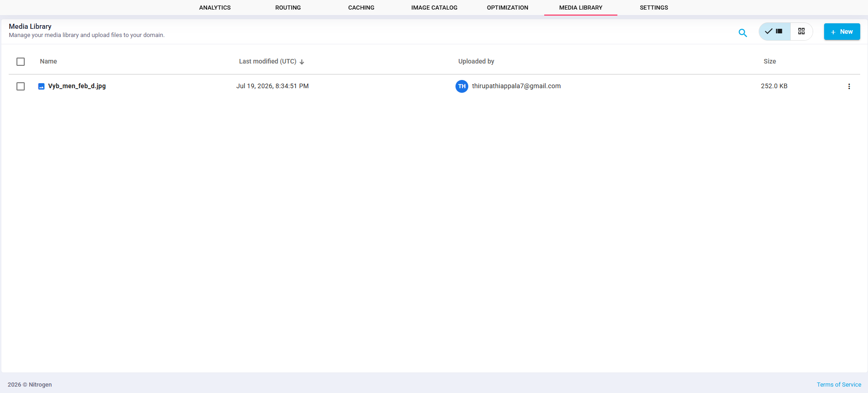Open the Terms of Service link
Screen dimensions: 868x393
coord(839,385)
